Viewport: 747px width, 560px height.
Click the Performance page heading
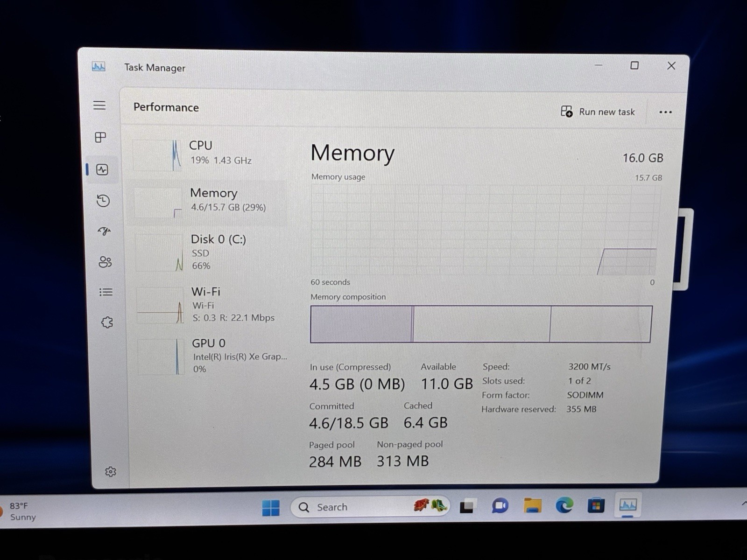(166, 107)
